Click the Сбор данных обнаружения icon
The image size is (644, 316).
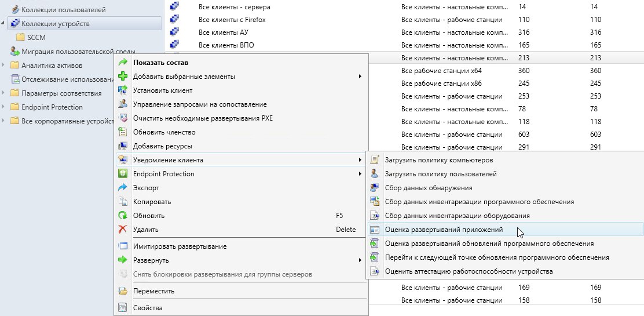375,188
